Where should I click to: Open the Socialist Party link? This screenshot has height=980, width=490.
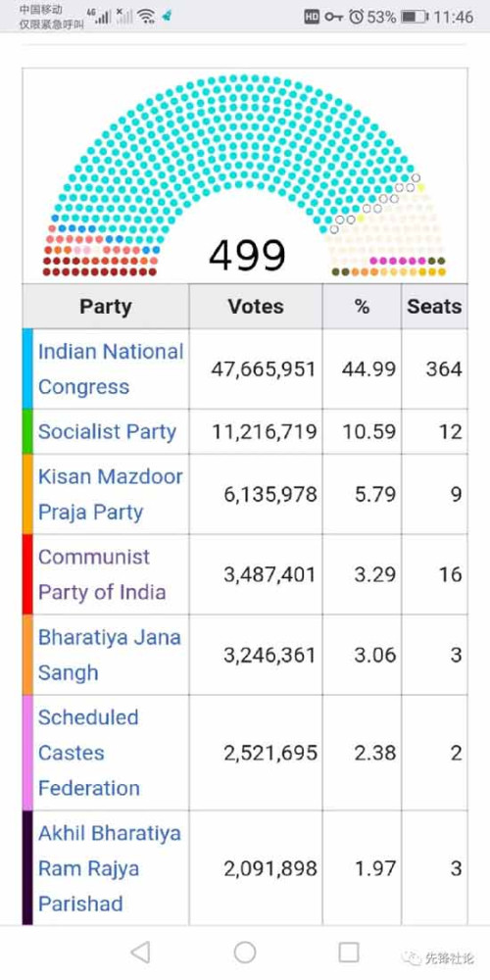tap(107, 432)
